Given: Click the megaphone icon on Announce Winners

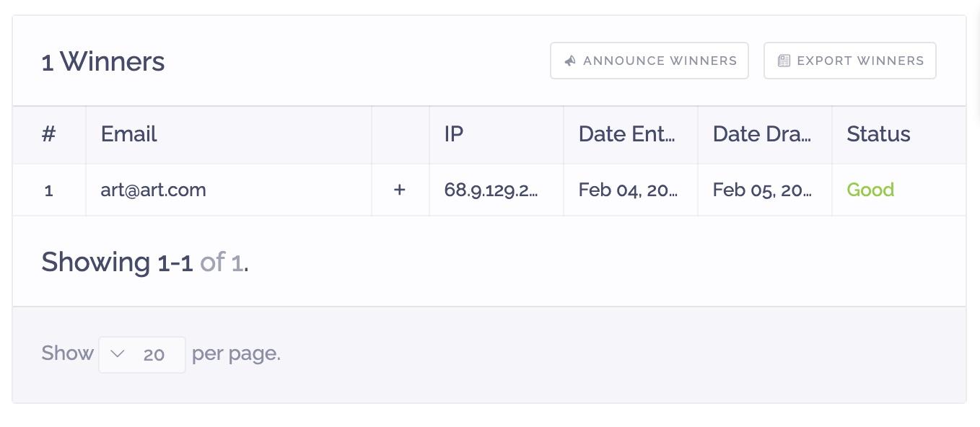Looking at the screenshot, I should (x=570, y=61).
